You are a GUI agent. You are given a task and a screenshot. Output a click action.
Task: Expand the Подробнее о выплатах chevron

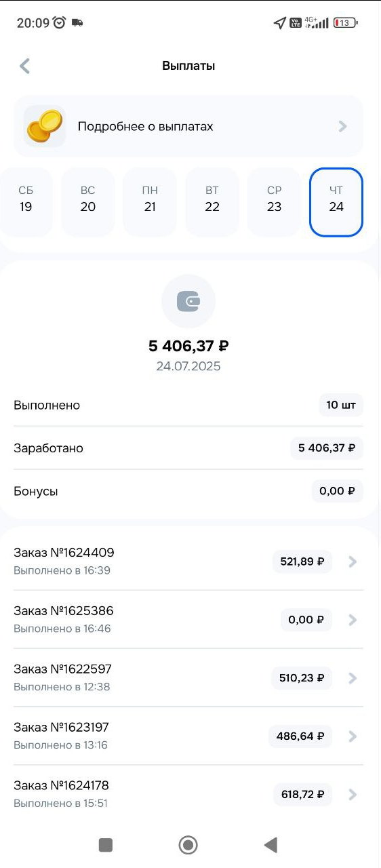[x=343, y=126]
